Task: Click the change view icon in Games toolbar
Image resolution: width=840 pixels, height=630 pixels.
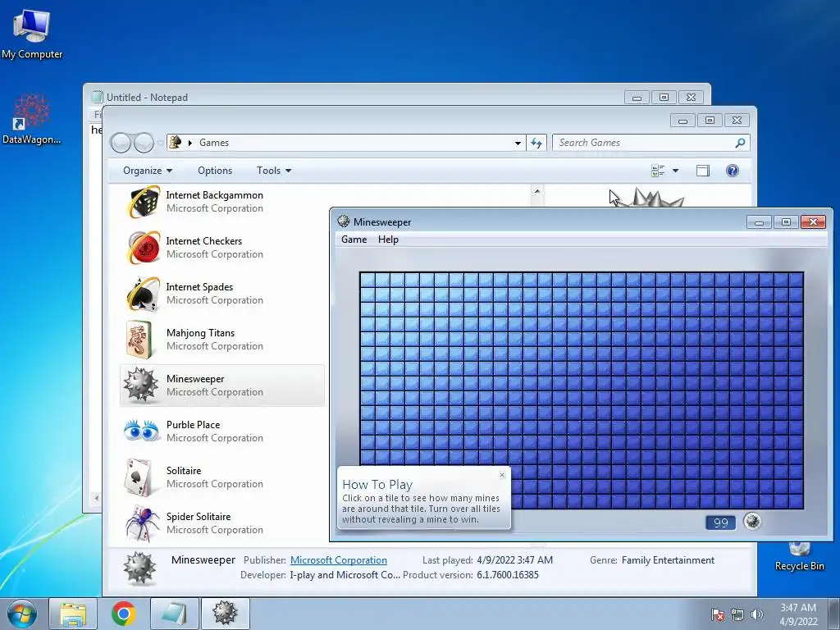Action: [658, 171]
